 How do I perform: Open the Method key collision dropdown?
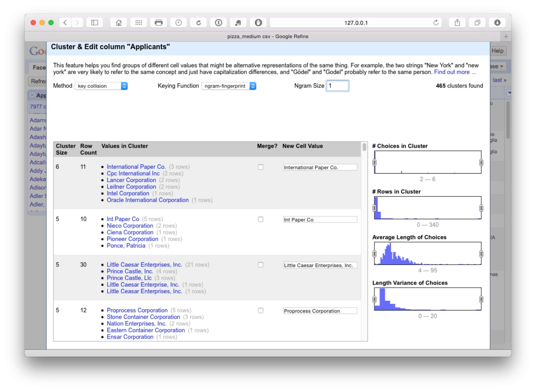pos(101,86)
